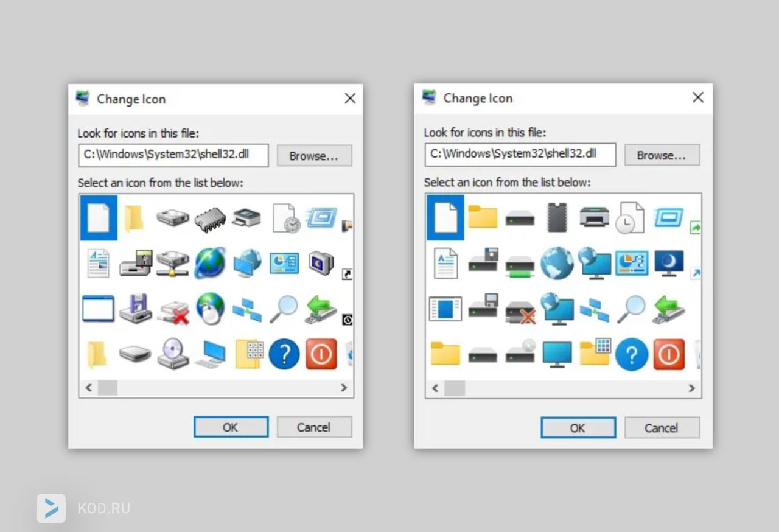Viewport: 779px width, 532px height.
Task: Select blue help question icon in right dialog
Action: (x=632, y=354)
